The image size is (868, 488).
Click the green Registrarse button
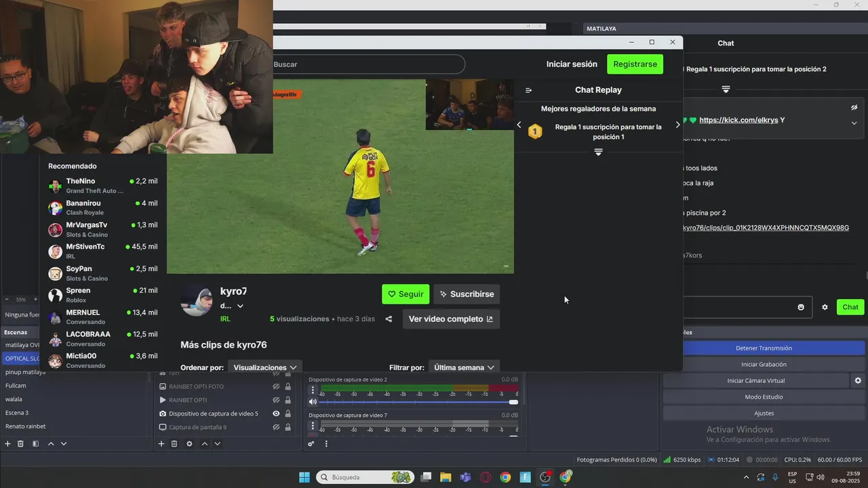click(x=635, y=64)
